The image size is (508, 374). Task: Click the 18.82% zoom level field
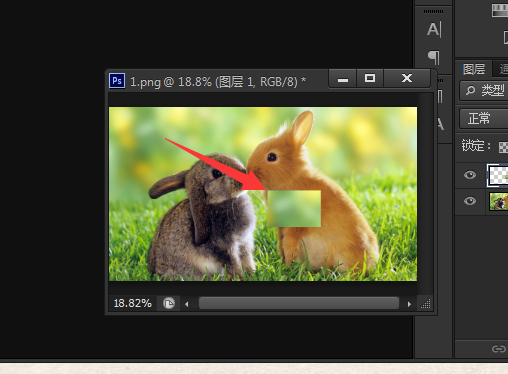[133, 303]
